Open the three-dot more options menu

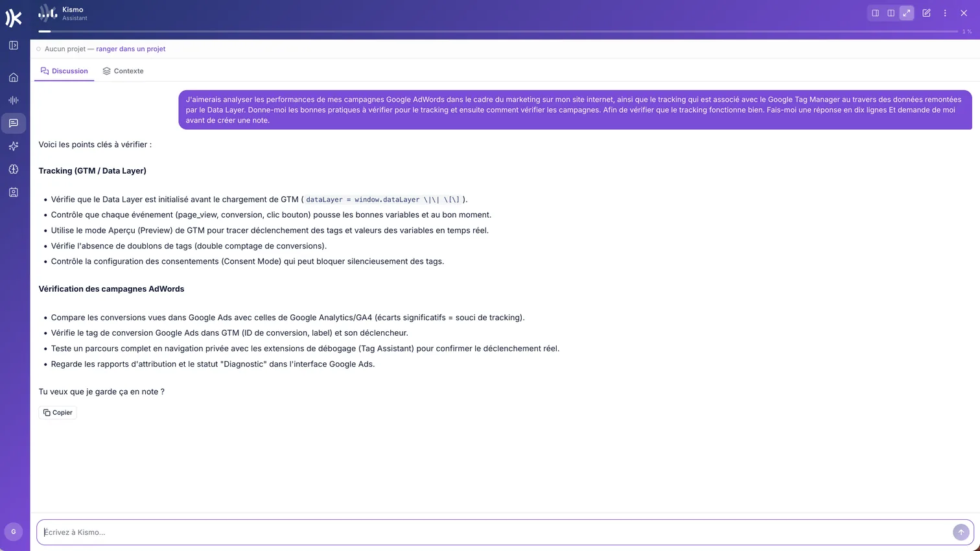point(945,13)
